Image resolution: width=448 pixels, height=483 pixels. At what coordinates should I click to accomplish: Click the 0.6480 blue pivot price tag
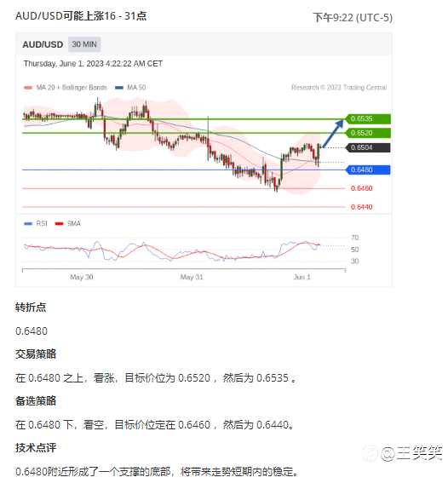click(x=368, y=170)
